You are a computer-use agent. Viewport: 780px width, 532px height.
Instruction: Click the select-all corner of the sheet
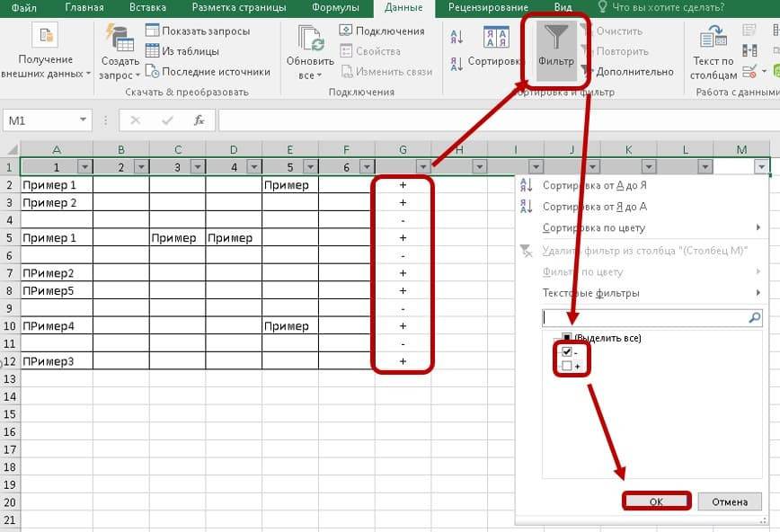pos(10,149)
